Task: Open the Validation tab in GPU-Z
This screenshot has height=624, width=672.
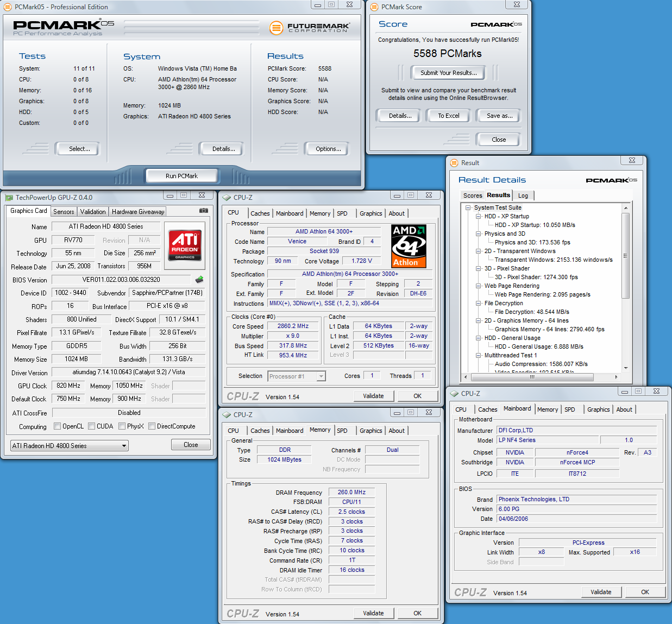Action: pyautogui.click(x=93, y=212)
